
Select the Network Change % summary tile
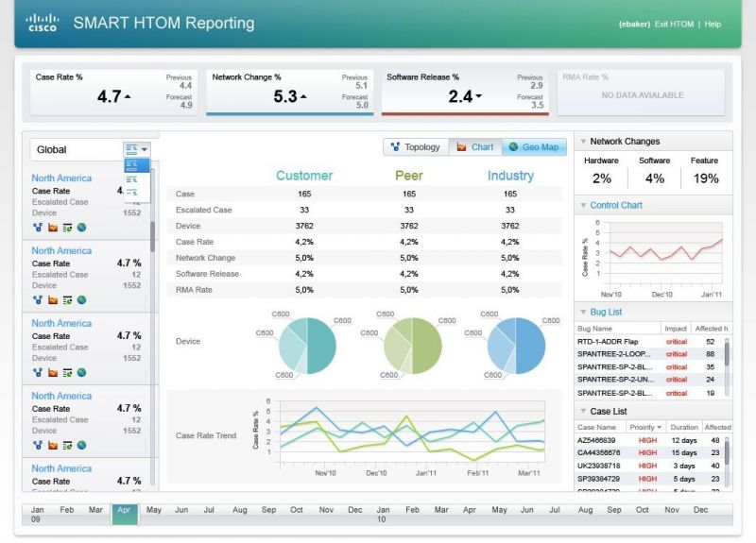tap(290, 92)
